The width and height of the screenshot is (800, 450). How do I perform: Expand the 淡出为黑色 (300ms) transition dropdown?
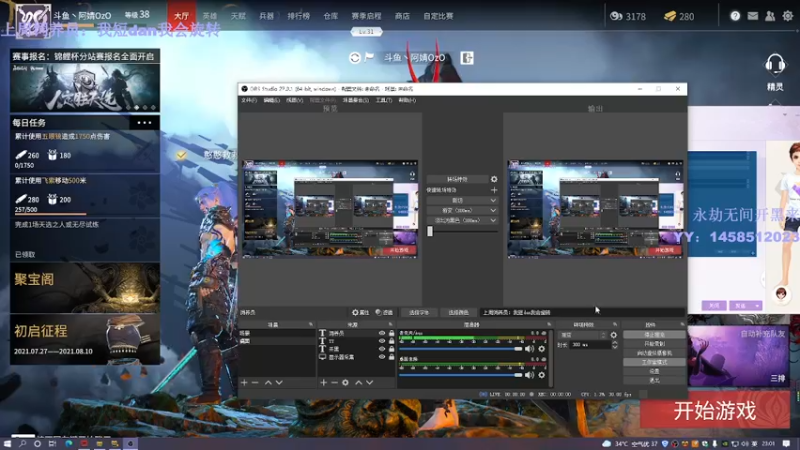(x=462, y=220)
